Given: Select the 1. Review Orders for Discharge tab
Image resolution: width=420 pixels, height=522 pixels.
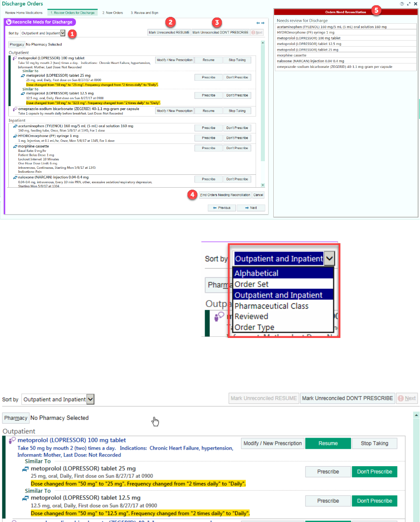Looking at the screenshot, I should click(x=72, y=13).
